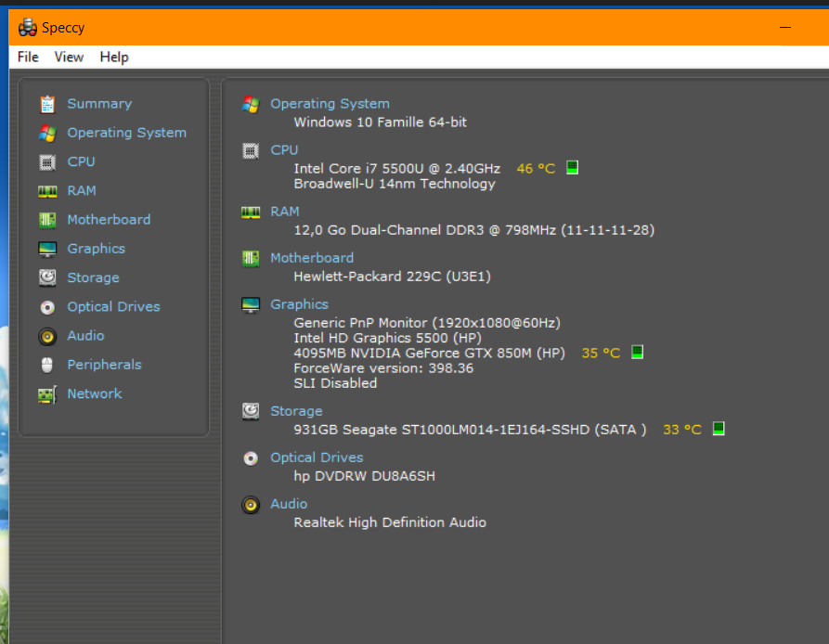Click the Audio speaker icon in summary panel
The width and height of the screenshot is (829, 644).
(251, 505)
